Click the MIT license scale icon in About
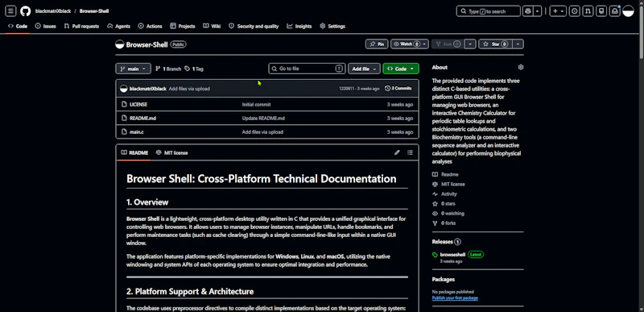Image resolution: width=644 pixels, height=312 pixels. point(435,184)
